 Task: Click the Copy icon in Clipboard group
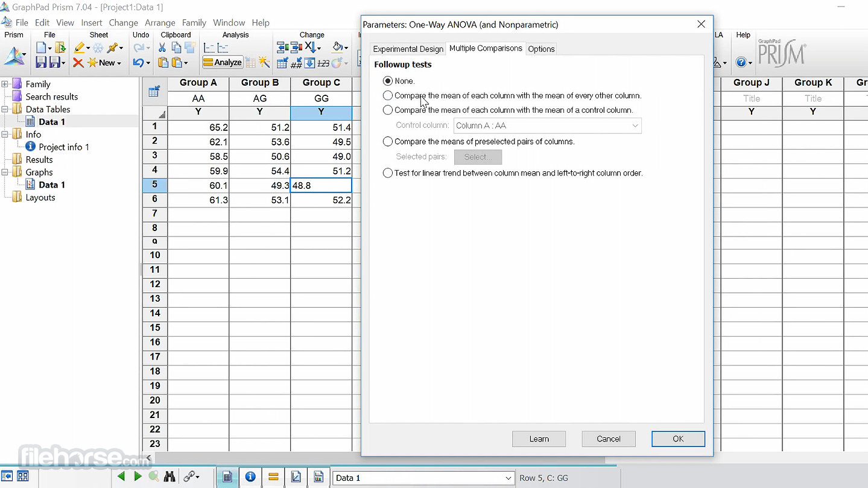176,48
